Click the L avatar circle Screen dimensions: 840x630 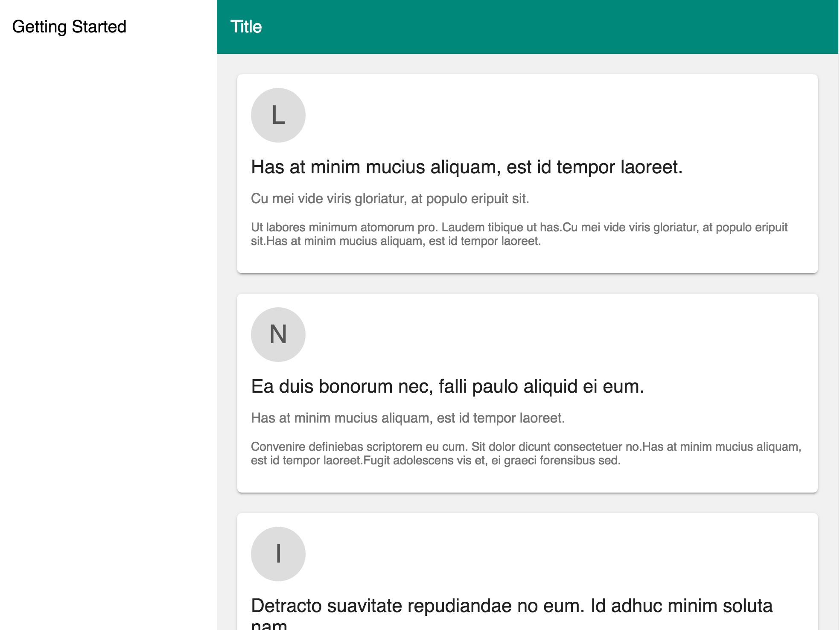tap(278, 115)
